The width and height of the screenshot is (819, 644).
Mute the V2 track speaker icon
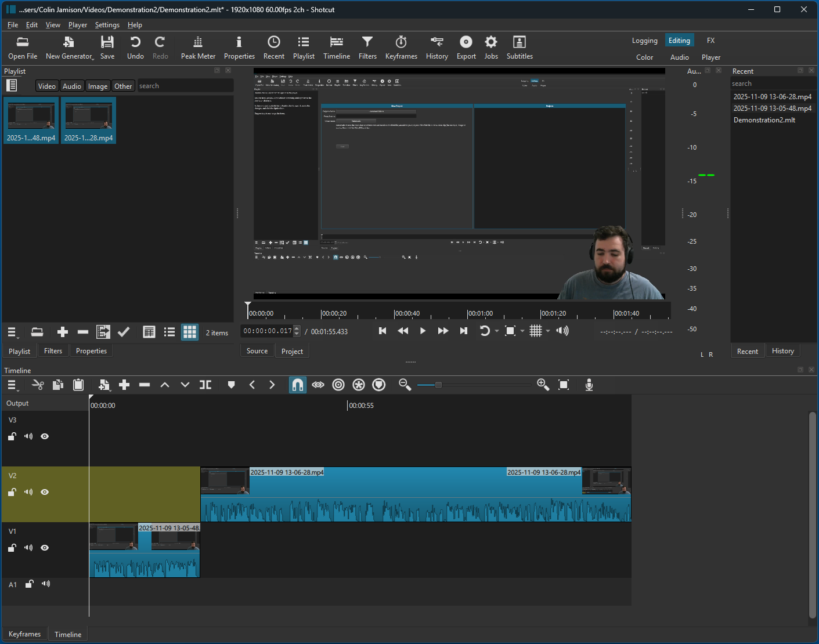(x=28, y=491)
